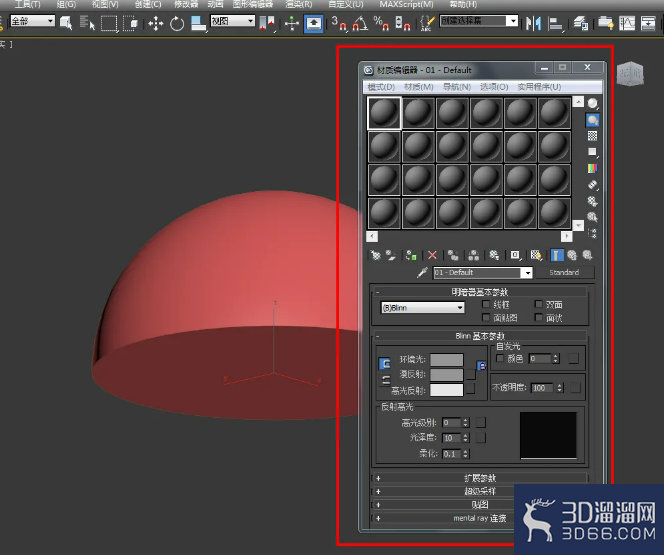
Task: Click 漫反射 diffuse color swatch
Action: [447, 375]
